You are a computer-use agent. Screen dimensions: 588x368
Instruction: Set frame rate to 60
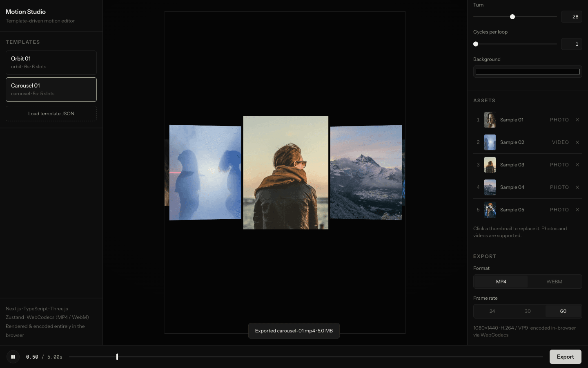563,311
